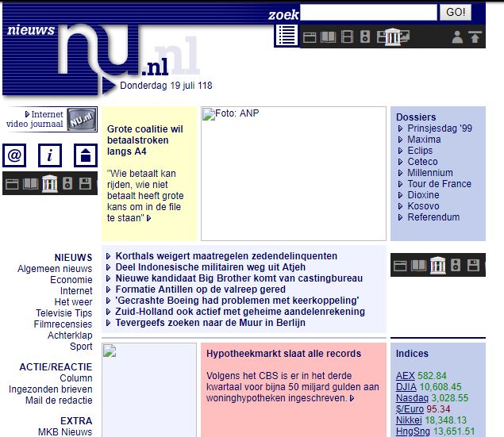Click the window icon in the toolbar below Dossiers

(400, 266)
